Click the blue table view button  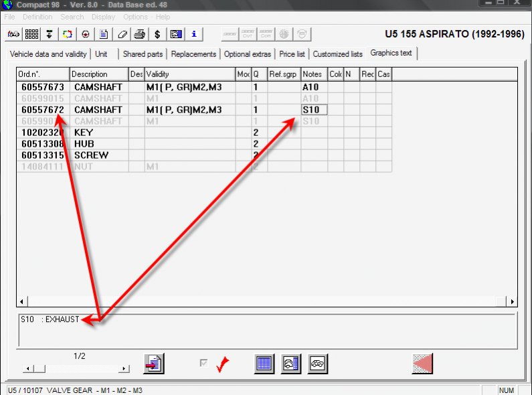coord(264,363)
